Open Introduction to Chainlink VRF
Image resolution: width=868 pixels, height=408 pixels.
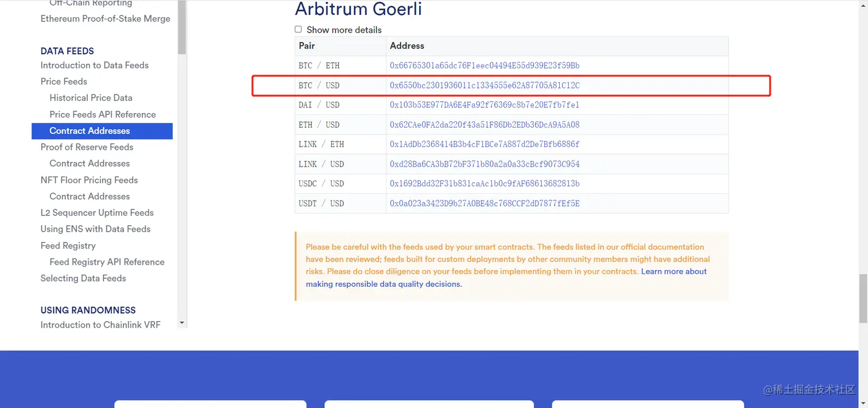click(100, 325)
